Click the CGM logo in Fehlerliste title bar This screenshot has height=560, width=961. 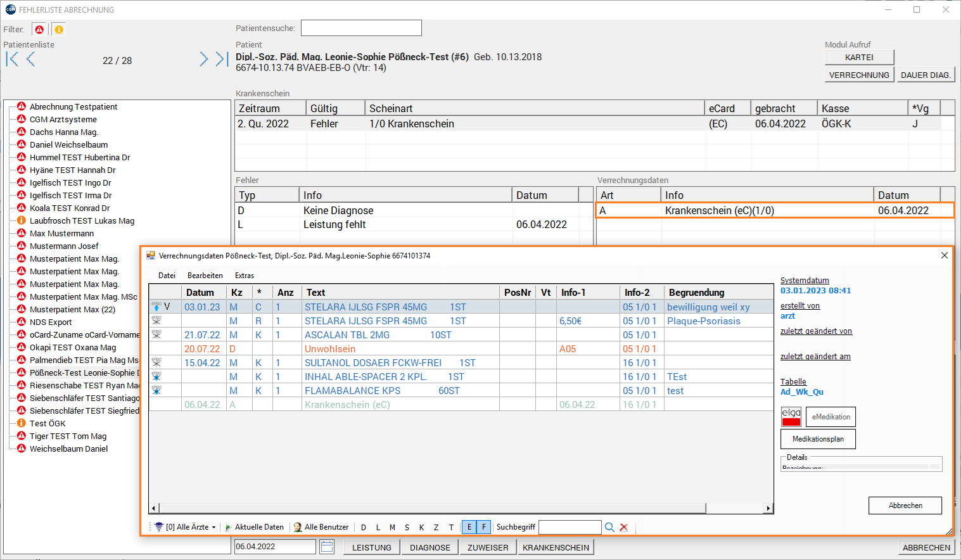[x=10, y=10]
